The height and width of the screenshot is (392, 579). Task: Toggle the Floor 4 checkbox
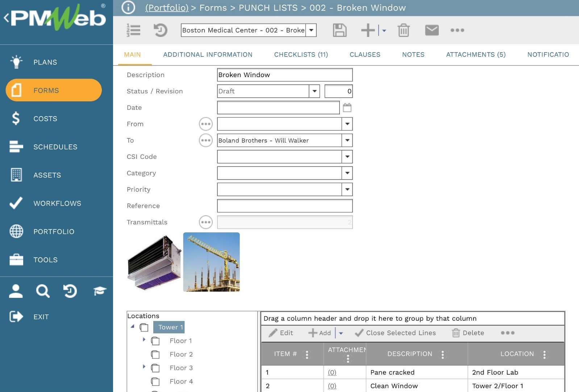[x=155, y=382]
